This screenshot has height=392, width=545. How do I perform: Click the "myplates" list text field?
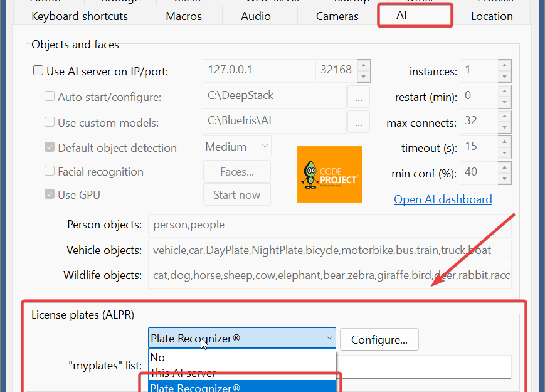pyautogui.click(x=423, y=367)
